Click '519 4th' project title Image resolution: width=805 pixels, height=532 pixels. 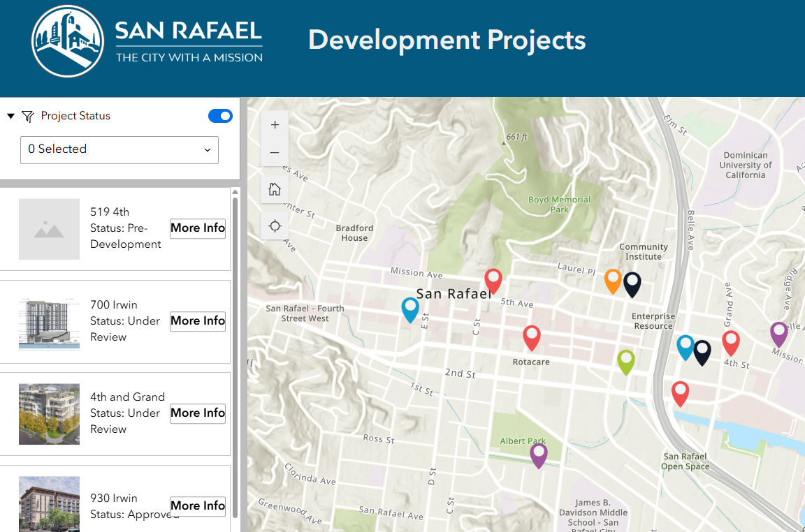point(110,212)
